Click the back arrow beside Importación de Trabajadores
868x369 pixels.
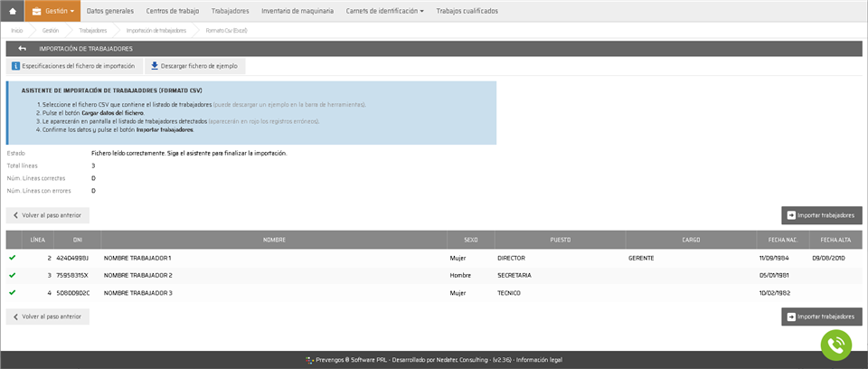[22, 49]
